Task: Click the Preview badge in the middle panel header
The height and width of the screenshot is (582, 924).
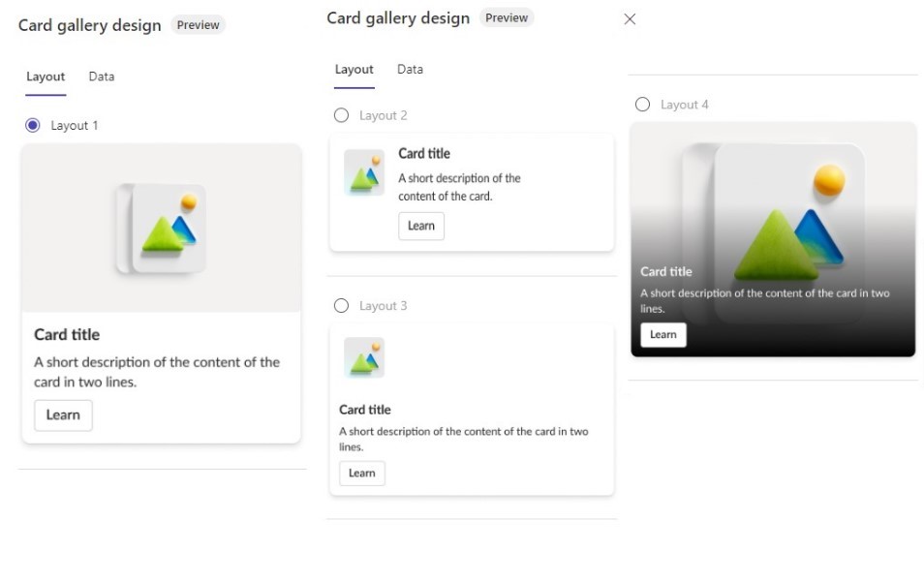Action: coord(507,17)
